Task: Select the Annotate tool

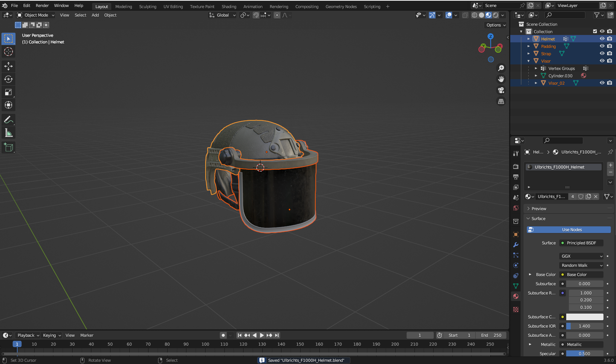Action: [9, 120]
